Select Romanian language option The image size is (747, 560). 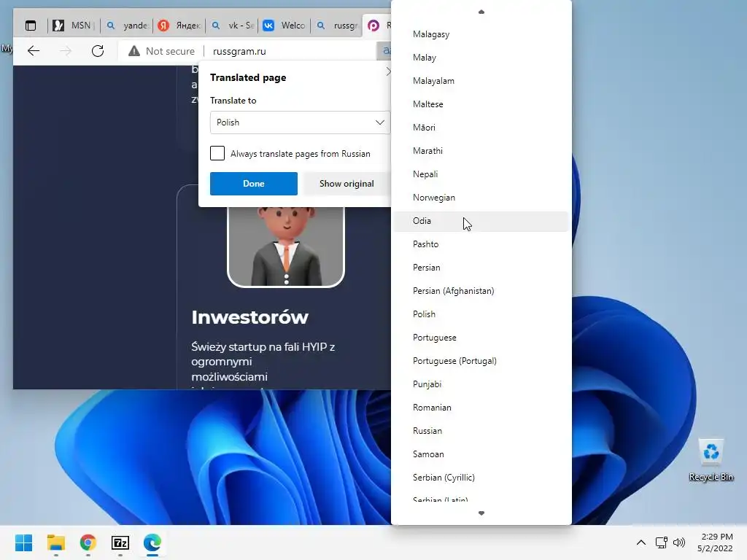481,408
